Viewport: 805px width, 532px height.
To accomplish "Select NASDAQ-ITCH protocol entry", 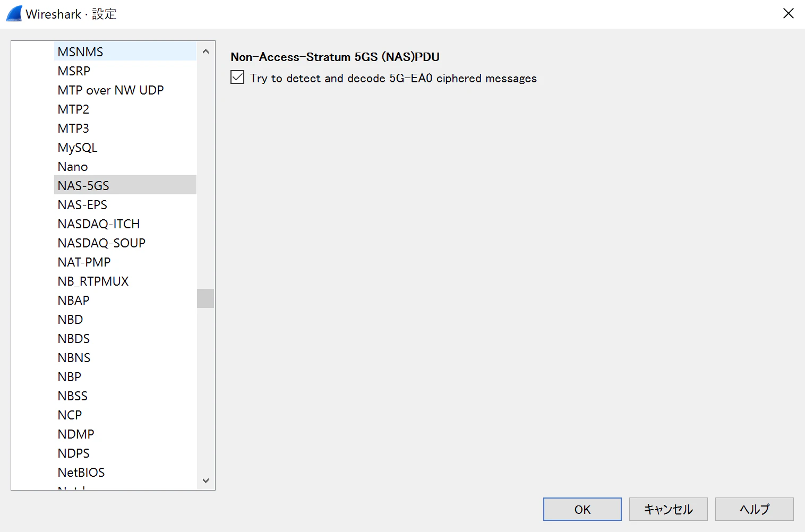I will tap(125, 224).
